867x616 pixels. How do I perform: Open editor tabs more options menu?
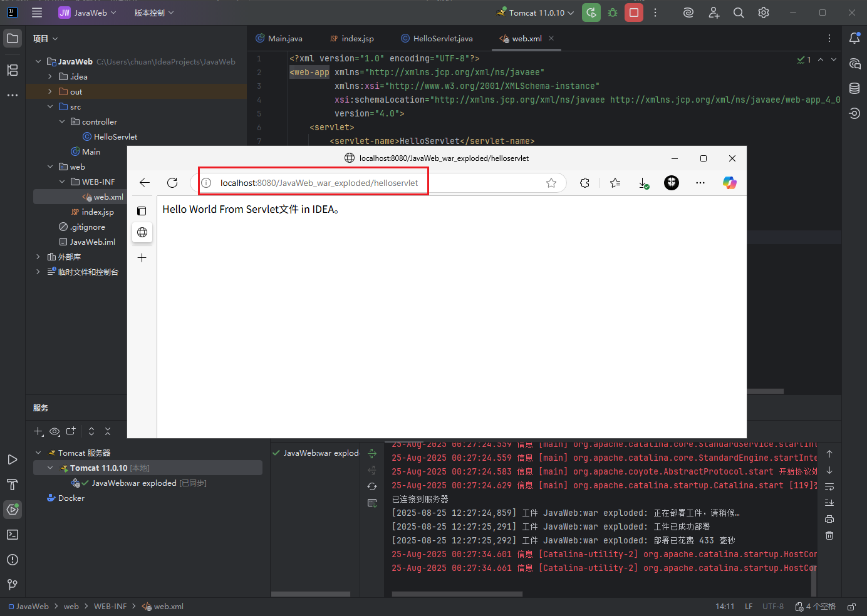point(829,38)
